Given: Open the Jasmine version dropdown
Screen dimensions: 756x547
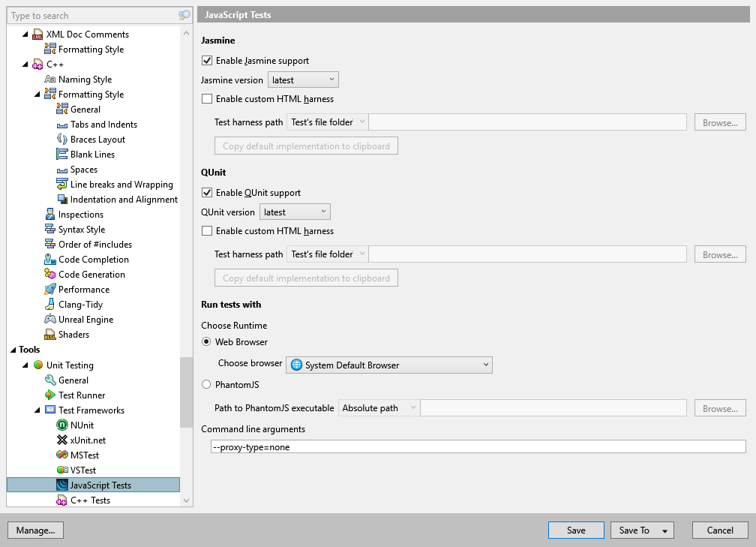Looking at the screenshot, I should pyautogui.click(x=303, y=80).
